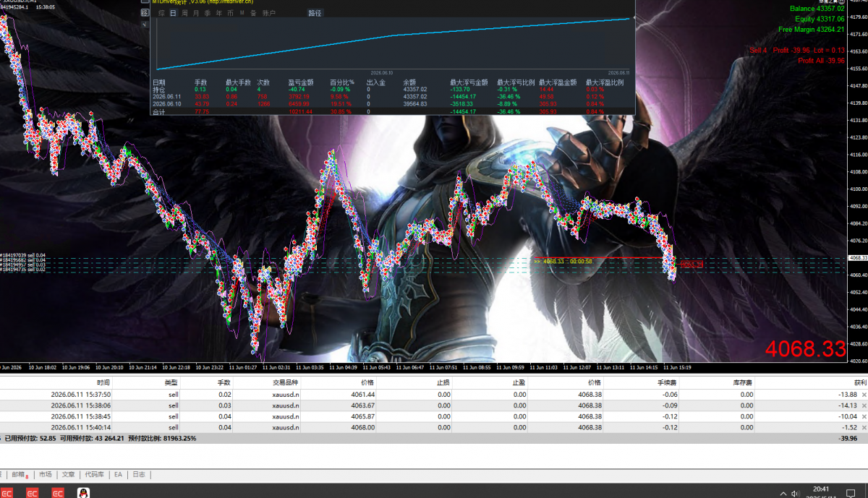Select the 季 tab in MTDriver stats
The height and width of the screenshot is (498, 868).
coord(208,13)
